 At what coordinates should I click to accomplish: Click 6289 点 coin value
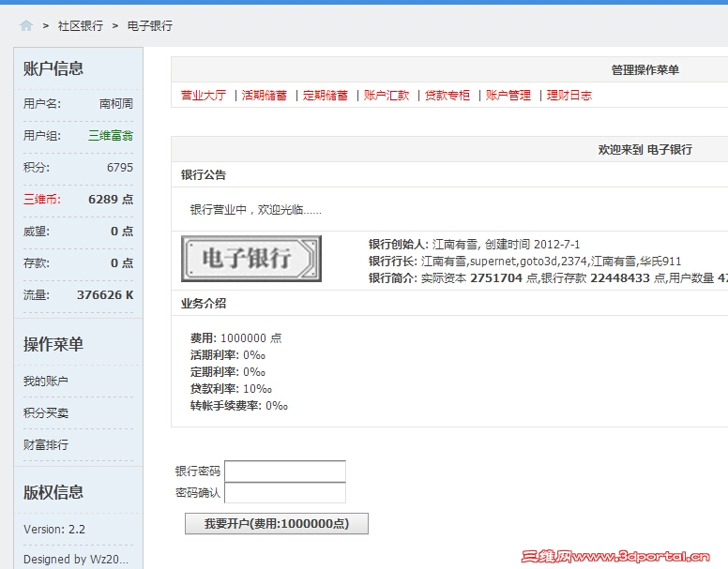click(x=111, y=200)
